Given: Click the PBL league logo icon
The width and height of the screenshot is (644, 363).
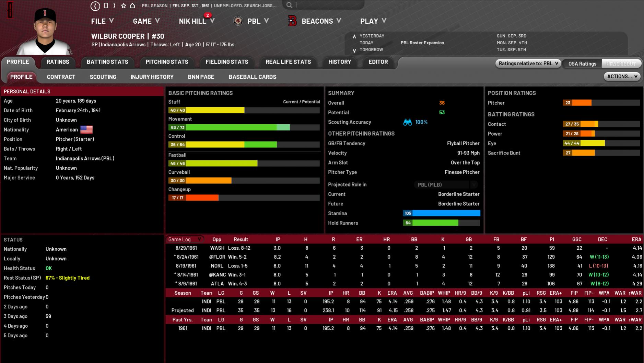Looking at the screenshot, I should (238, 21).
